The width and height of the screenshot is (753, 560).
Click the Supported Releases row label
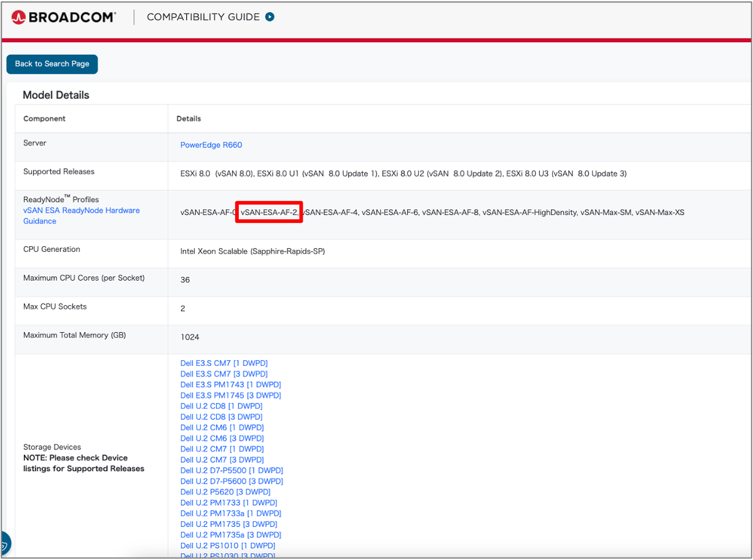(59, 172)
